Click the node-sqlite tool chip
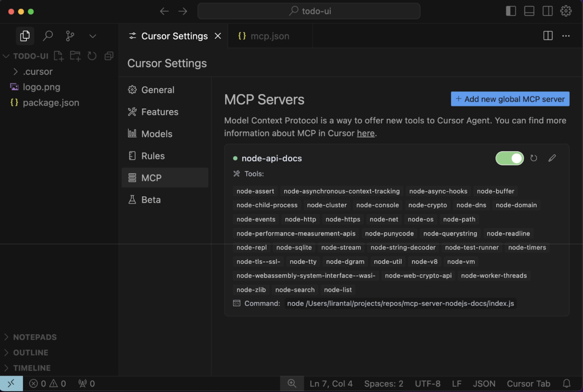This screenshot has height=392, width=583. 294,248
